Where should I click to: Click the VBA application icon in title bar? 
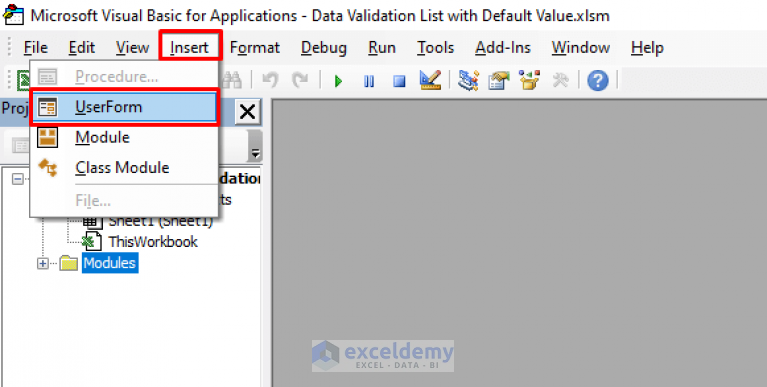13,15
